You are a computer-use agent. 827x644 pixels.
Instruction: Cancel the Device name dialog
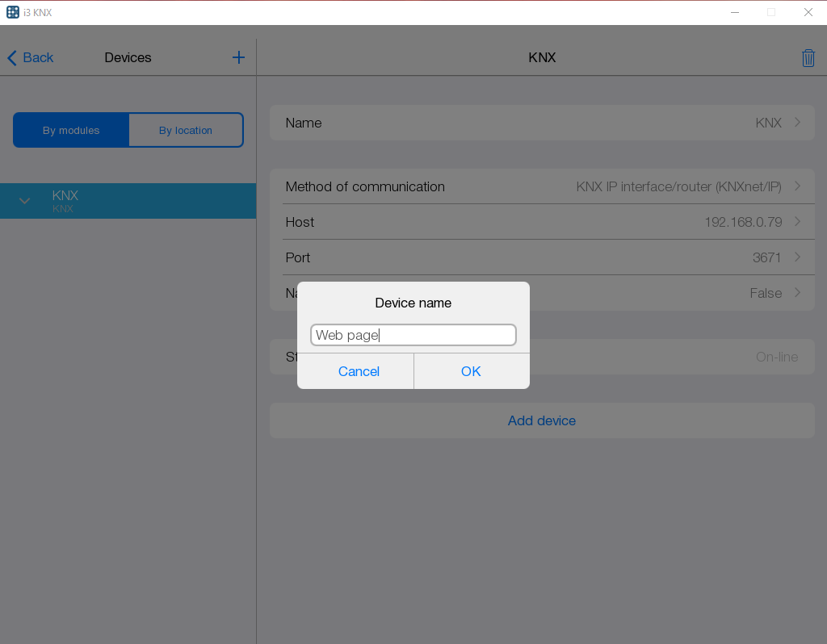coord(359,371)
